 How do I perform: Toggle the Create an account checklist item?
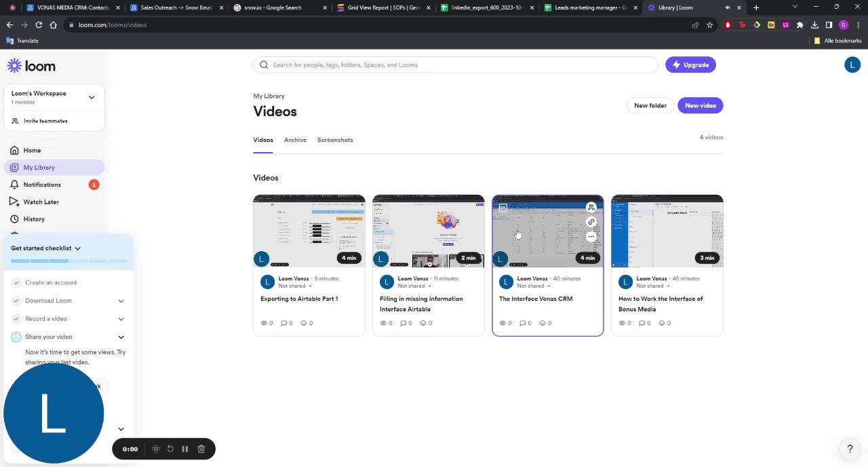pos(16,282)
